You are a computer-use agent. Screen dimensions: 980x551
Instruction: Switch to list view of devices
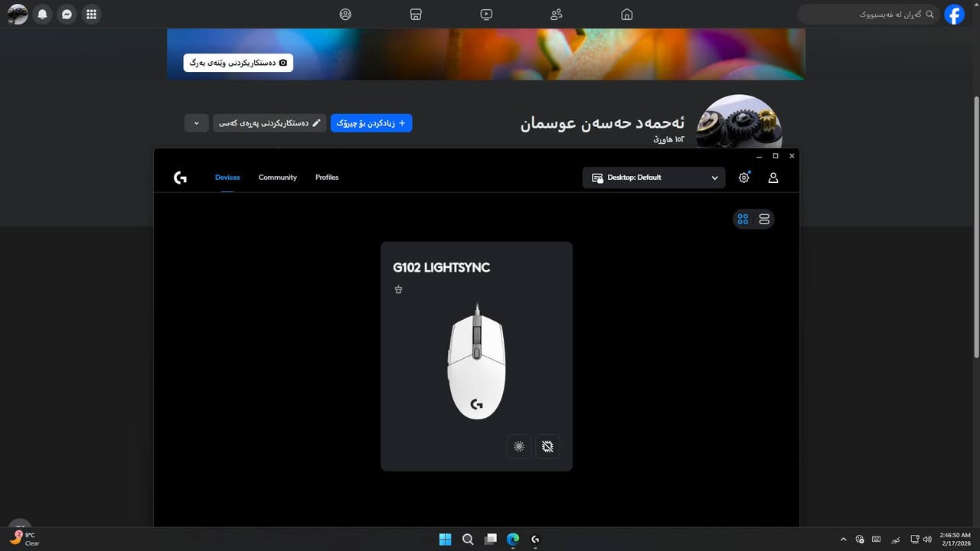click(764, 220)
